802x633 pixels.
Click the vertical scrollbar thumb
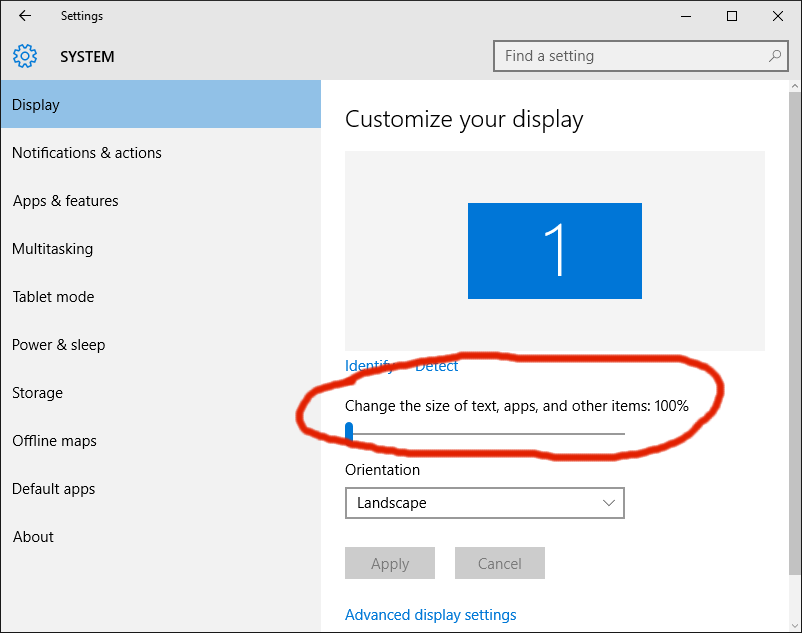(795, 332)
